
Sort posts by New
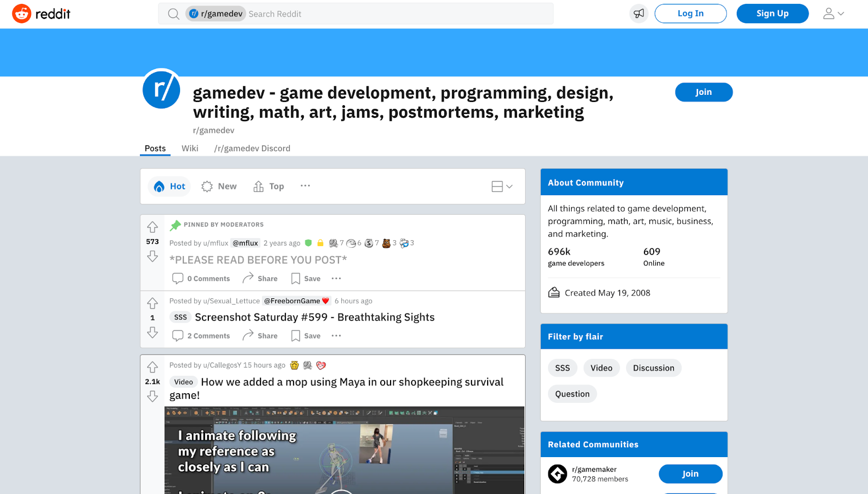pyautogui.click(x=219, y=187)
